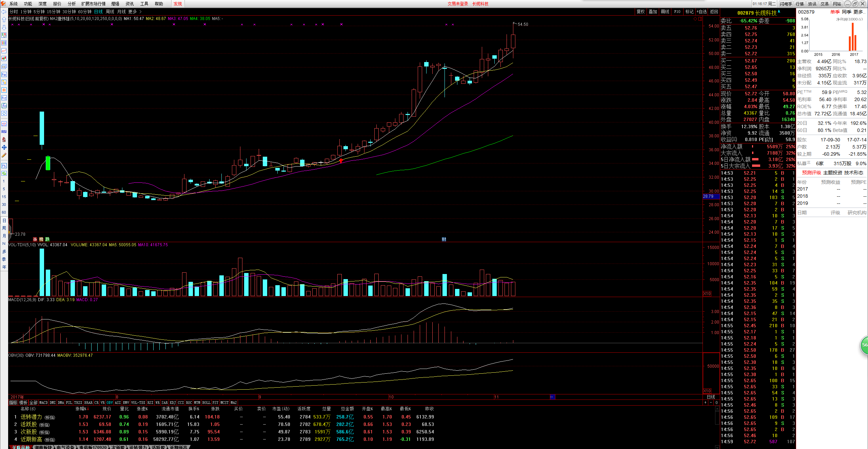Click the green round 56 badge on the right edge
The image size is (868, 449).
pos(864,345)
